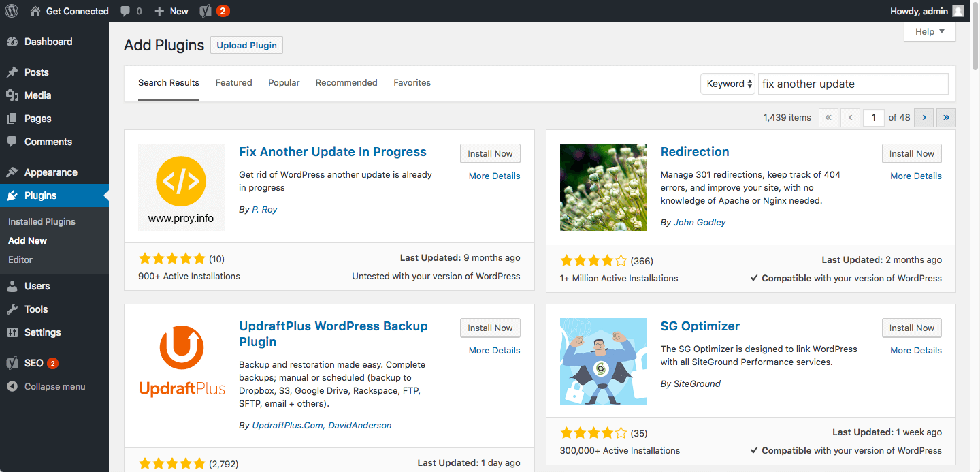Click the Pages icon in the sidebar
Image resolution: width=980 pixels, height=472 pixels.
point(12,119)
